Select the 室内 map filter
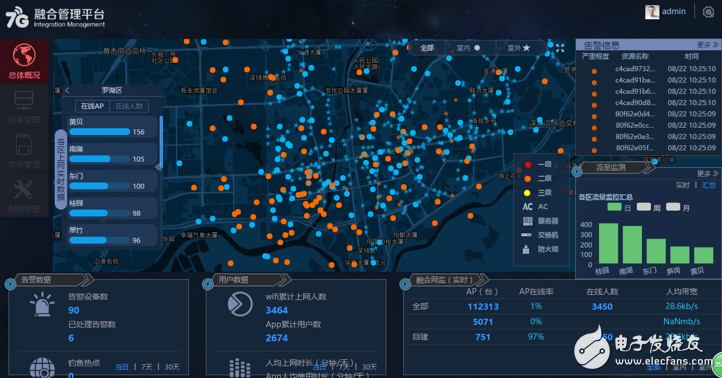 click(468, 48)
